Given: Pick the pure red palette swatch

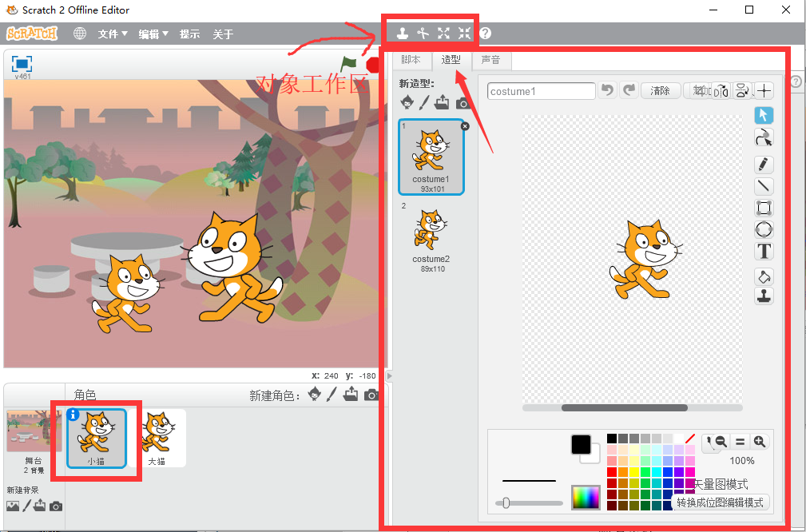Looking at the screenshot, I should click(612, 472).
